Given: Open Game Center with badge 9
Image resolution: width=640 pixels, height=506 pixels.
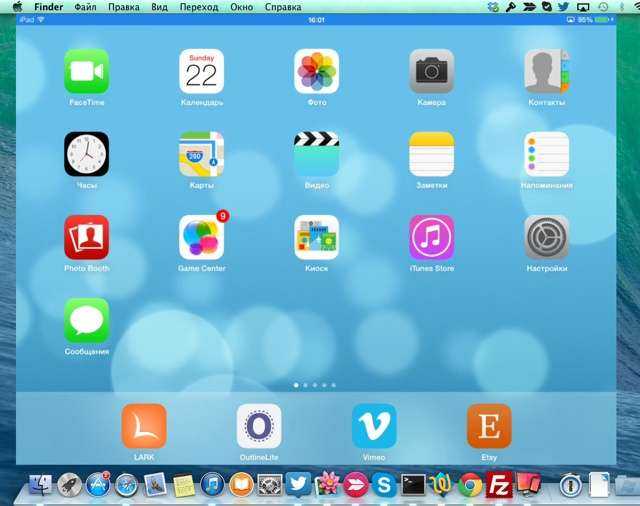Looking at the screenshot, I should coord(202,237).
